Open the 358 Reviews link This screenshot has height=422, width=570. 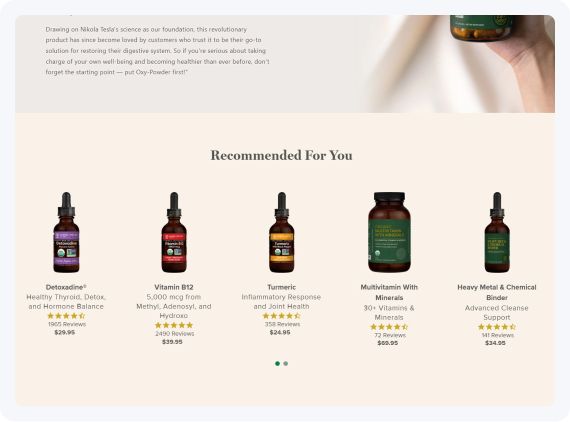(x=282, y=324)
